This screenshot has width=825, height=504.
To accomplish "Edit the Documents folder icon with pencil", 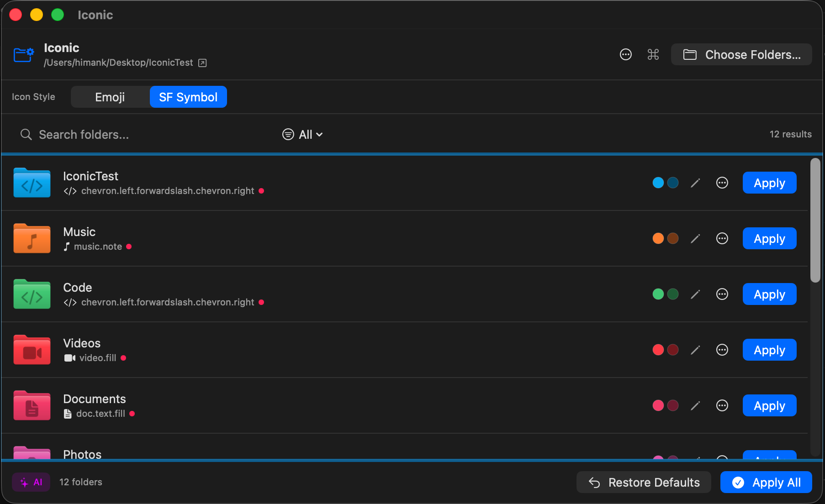I will (x=695, y=406).
